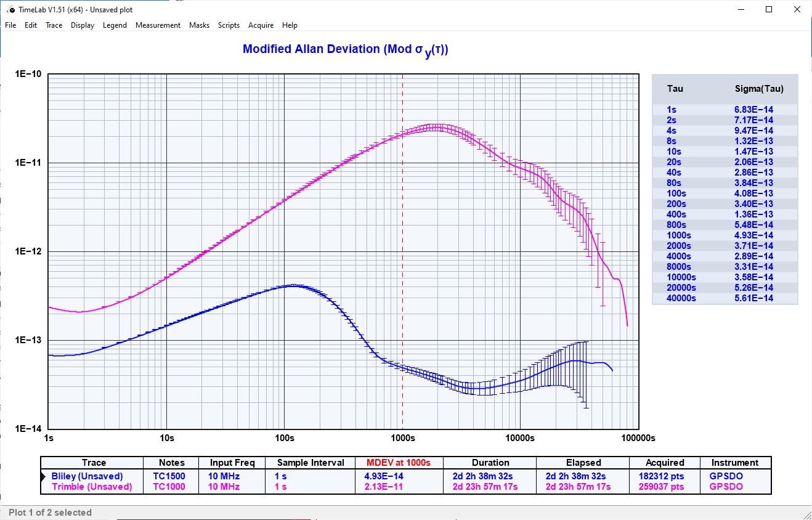Open the Masks menu

pyautogui.click(x=199, y=25)
